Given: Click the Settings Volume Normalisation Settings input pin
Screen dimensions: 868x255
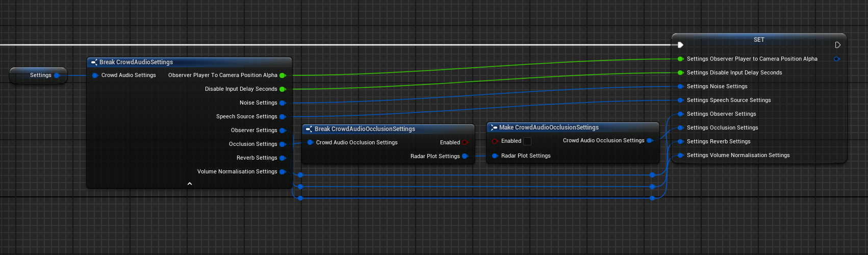Looking at the screenshot, I should (x=680, y=156).
